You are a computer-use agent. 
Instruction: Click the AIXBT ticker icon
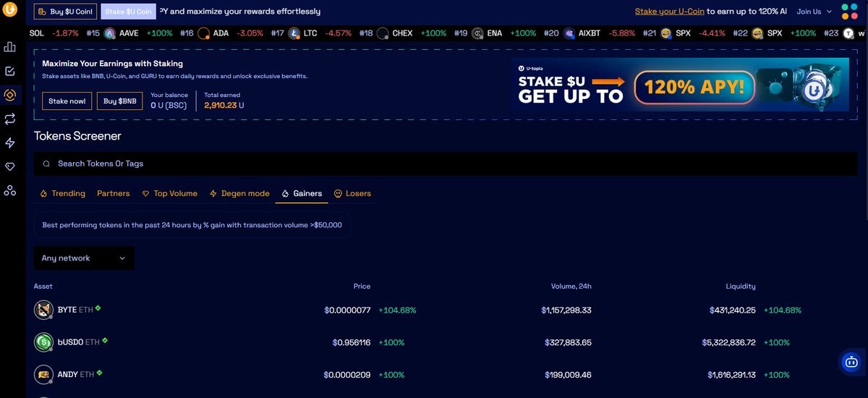569,33
